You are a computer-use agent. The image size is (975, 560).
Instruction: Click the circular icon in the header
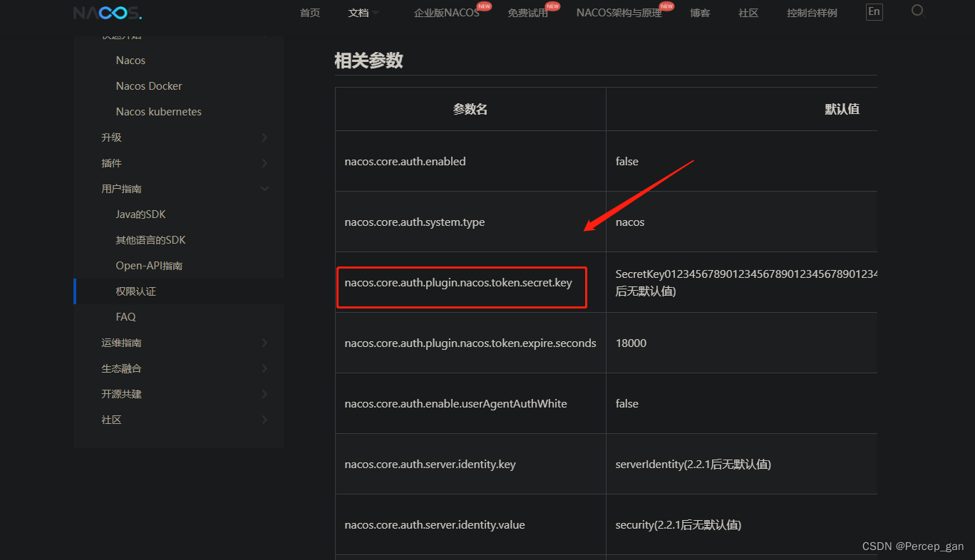(x=917, y=10)
